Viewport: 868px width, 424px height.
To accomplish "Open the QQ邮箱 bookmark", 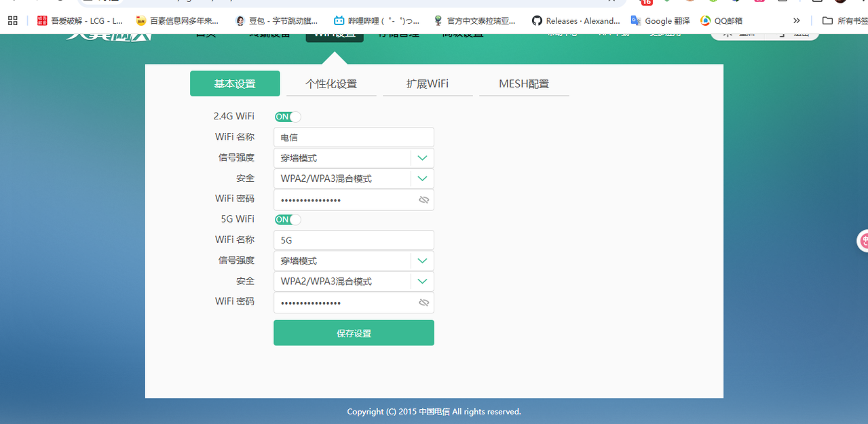I will (x=721, y=21).
